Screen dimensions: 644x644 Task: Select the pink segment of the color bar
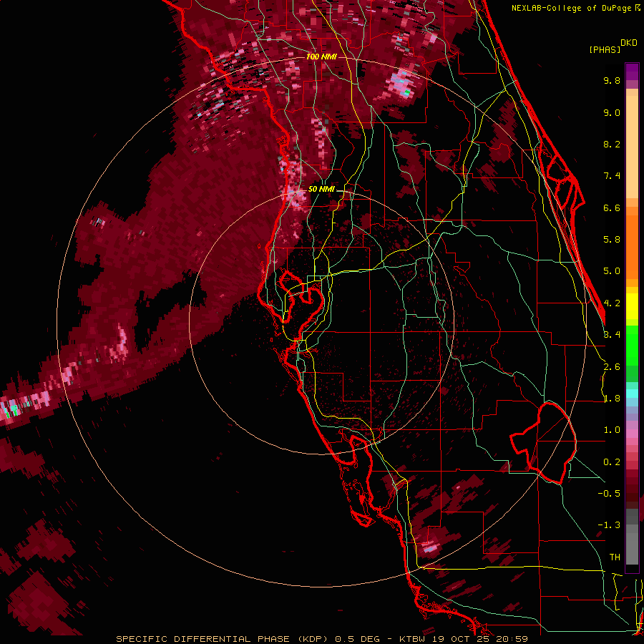point(632,434)
